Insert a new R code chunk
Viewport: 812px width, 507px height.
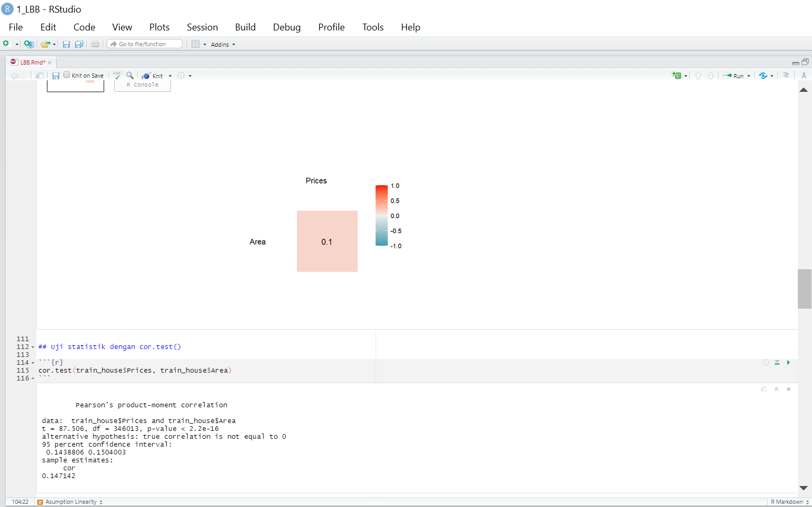pos(677,76)
